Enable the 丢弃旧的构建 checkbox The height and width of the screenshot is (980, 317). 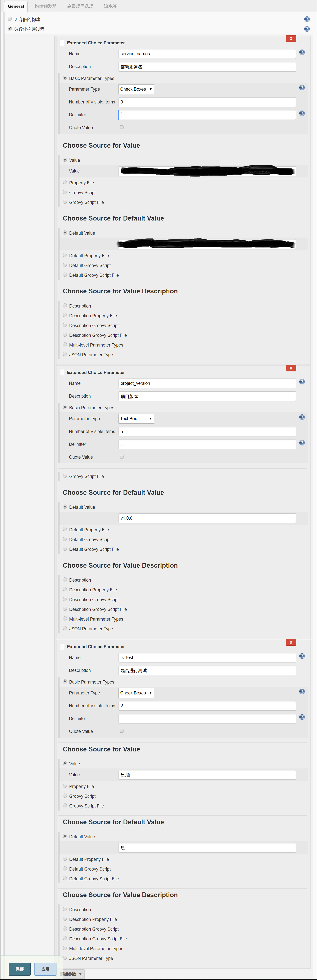click(x=10, y=19)
